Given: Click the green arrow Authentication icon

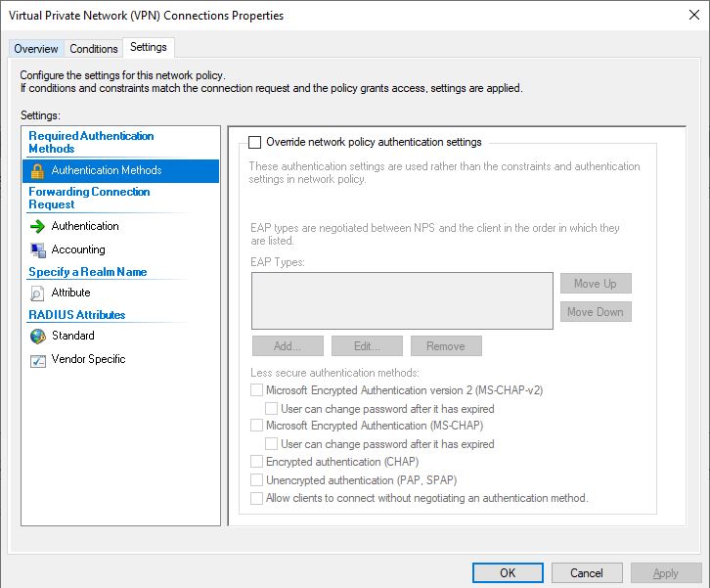Looking at the screenshot, I should 38,226.
